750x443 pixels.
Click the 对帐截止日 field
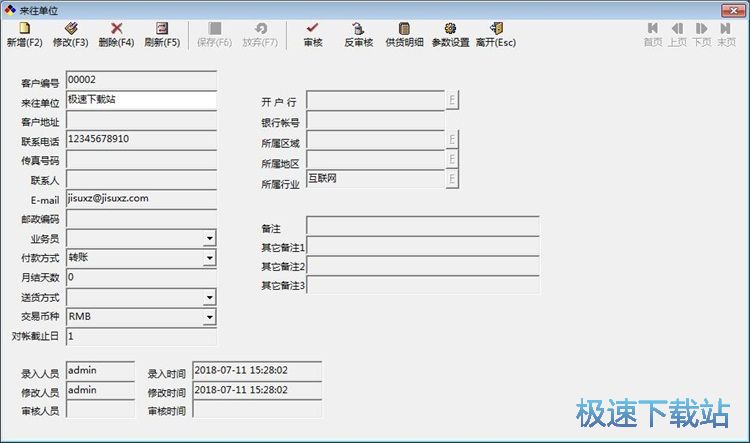[x=141, y=337]
